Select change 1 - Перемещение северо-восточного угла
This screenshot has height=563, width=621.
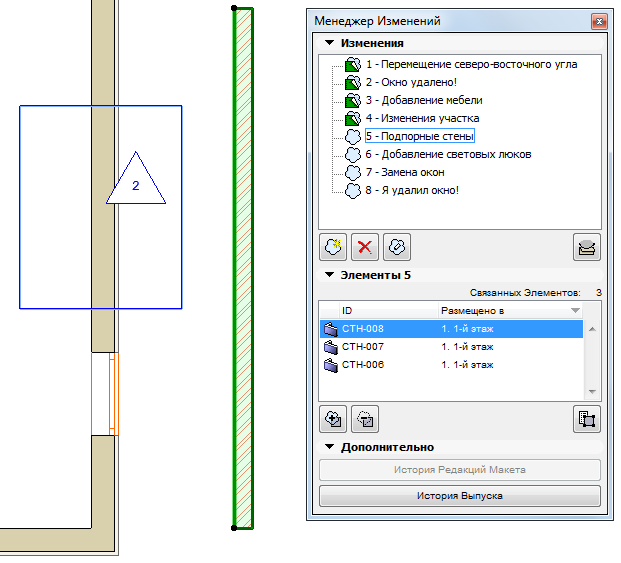pos(471,64)
